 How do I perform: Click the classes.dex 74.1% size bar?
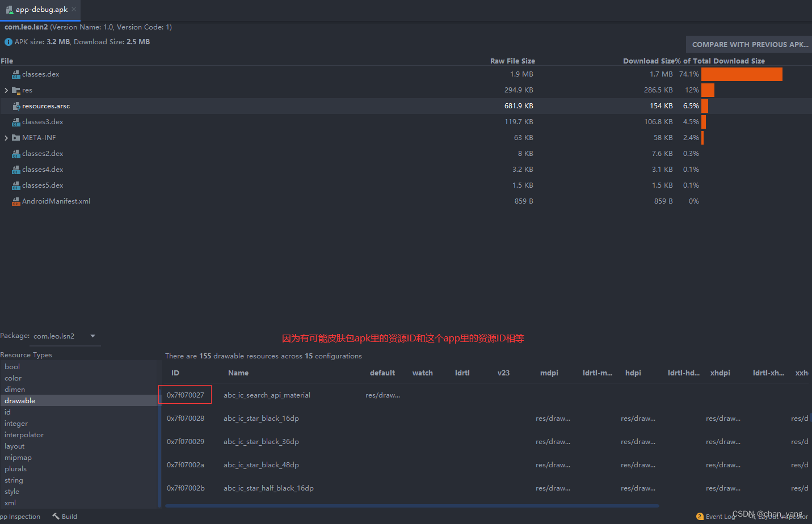[x=742, y=74]
